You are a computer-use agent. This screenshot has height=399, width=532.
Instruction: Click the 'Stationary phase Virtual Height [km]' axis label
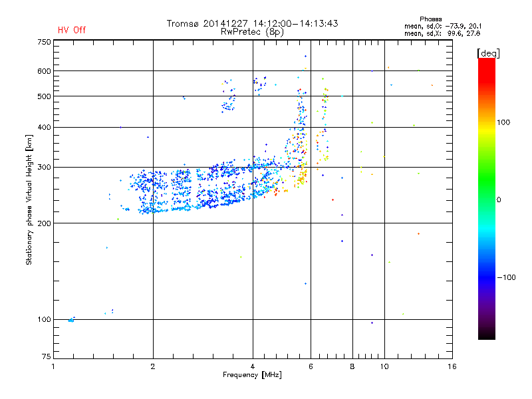click(29, 199)
